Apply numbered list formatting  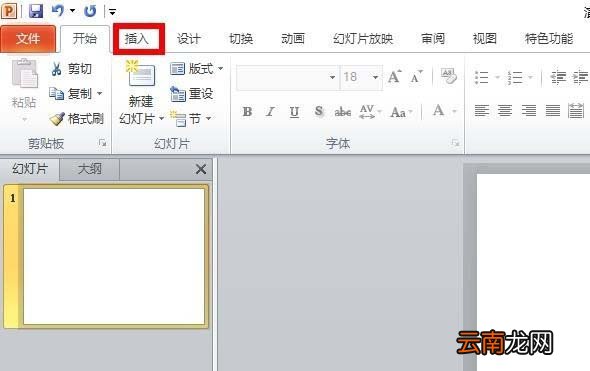[515, 78]
